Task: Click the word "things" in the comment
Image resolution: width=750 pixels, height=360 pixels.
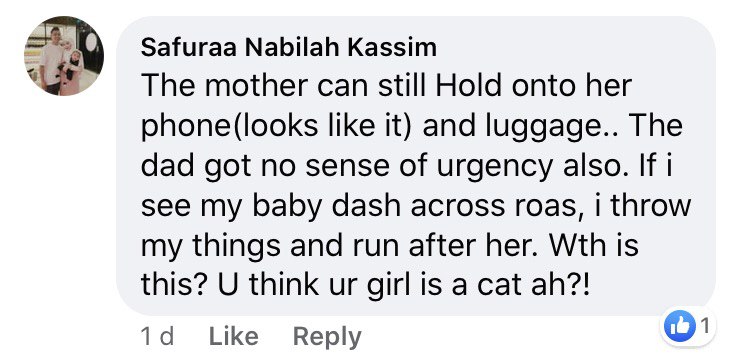Action: coord(237,247)
